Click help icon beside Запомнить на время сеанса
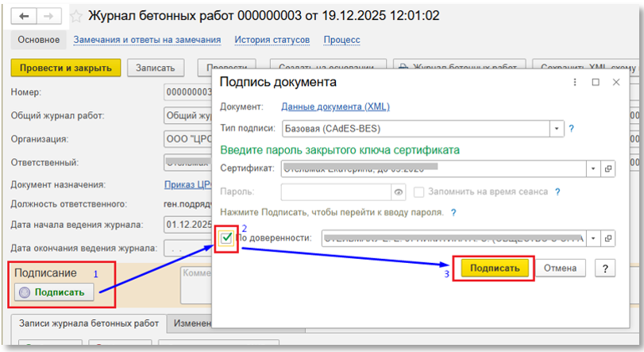Screen dimensions: 644x352 [557, 191]
